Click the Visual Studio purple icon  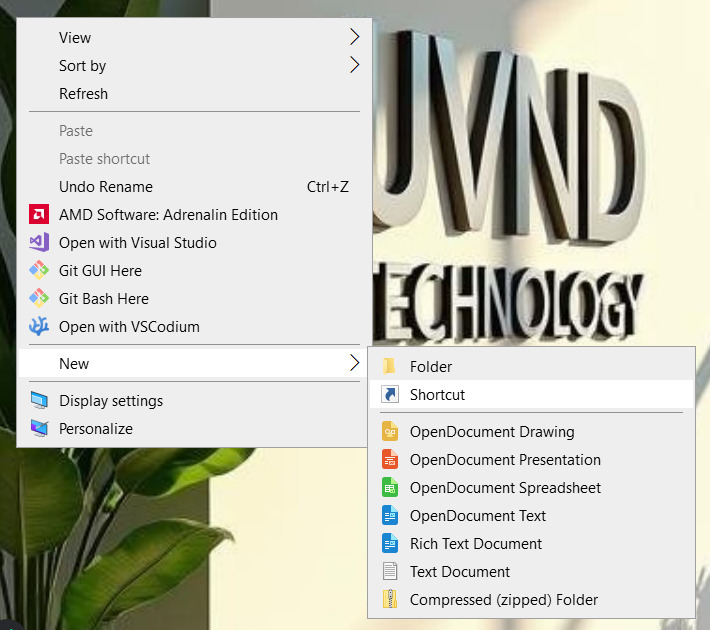click(x=39, y=242)
